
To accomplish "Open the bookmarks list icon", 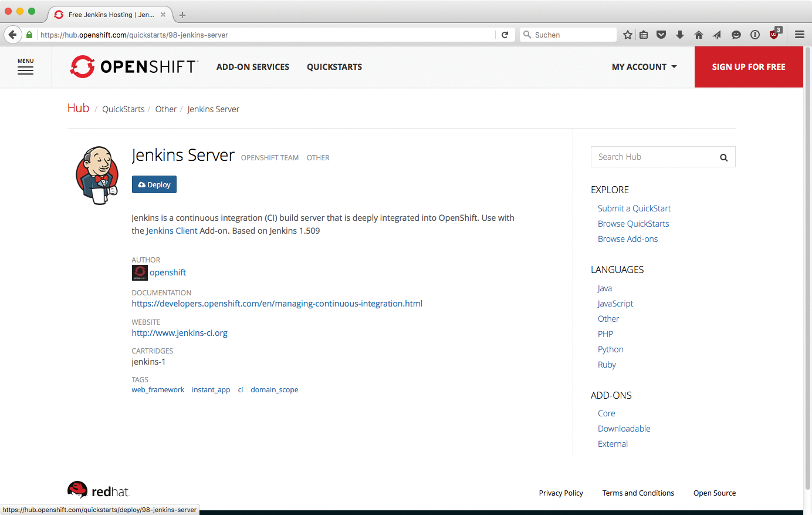I will coord(644,35).
